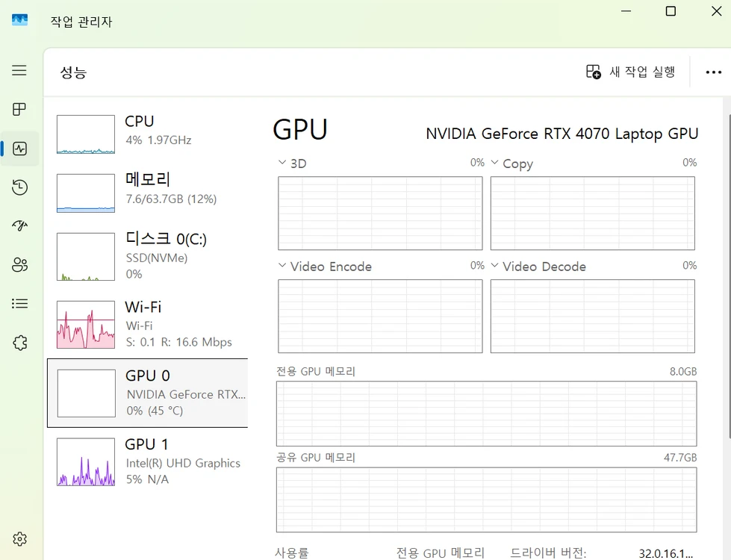Click the NVIDIA GeForce RTX 4070 Laptop GPU title
This screenshot has width=731, height=560.
pos(562,134)
